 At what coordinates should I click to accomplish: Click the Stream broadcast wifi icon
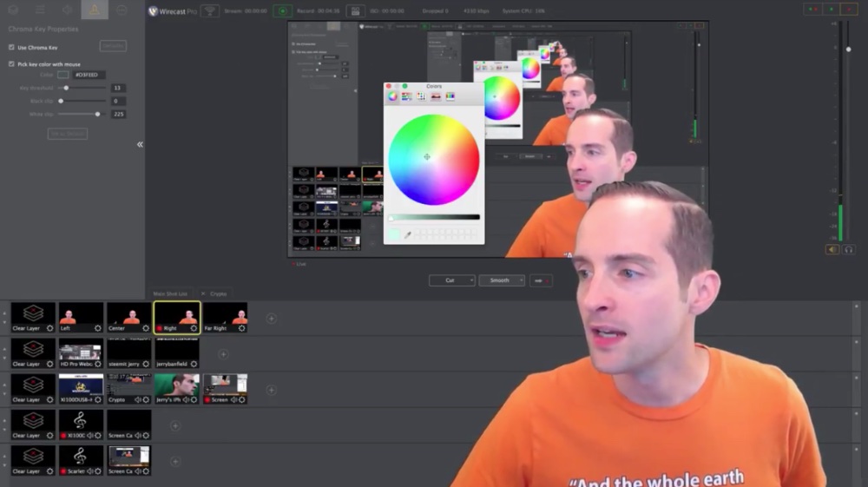point(210,10)
